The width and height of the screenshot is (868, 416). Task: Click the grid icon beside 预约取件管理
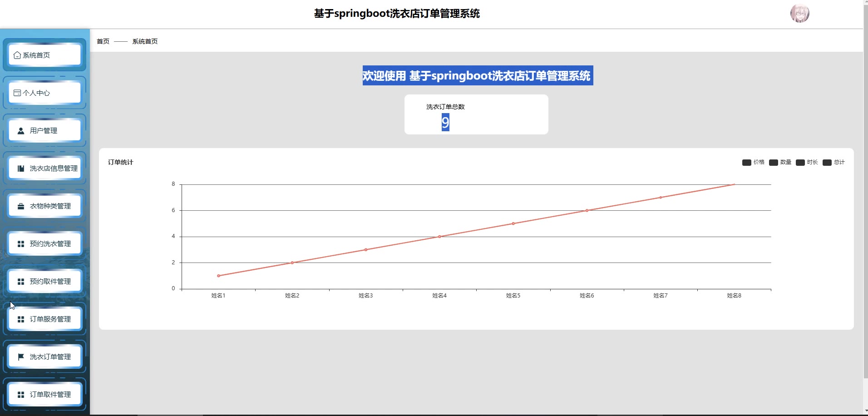click(21, 282)
